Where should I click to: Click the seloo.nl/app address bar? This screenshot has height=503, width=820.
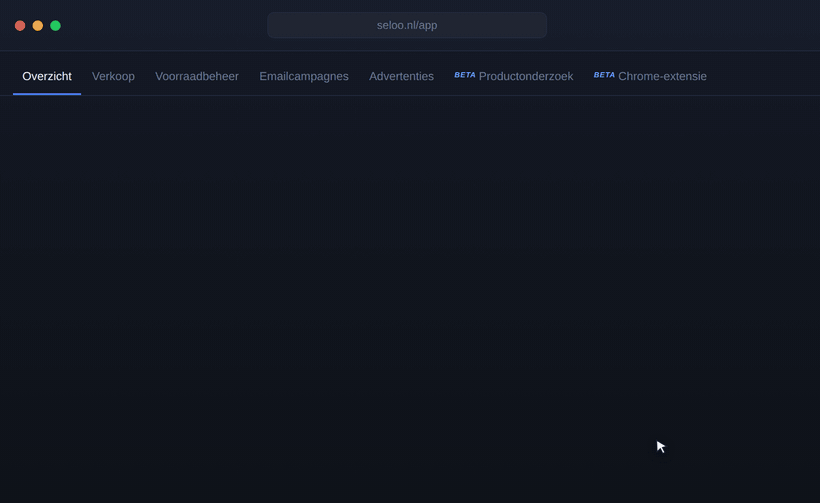pyautogui.click(x=407, y=25)
